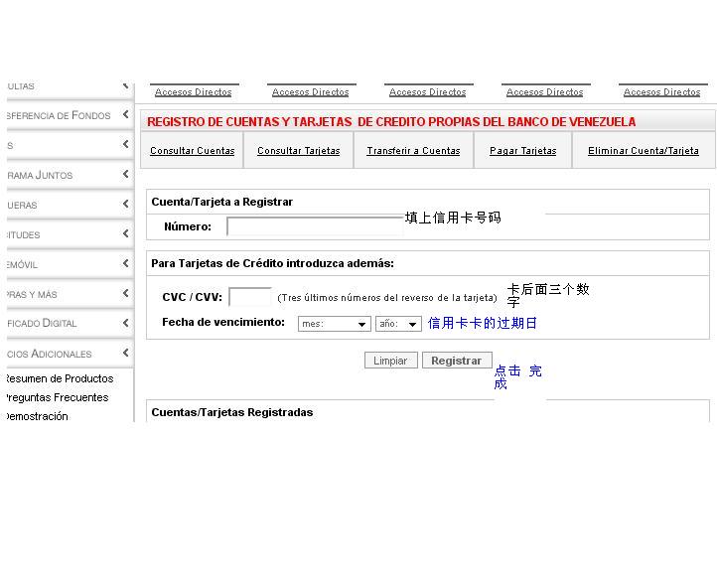The height and width of the screenshot is (588, 717).
Task: Expand the Certificado Digital sidebar arrow
Action: click(126, 323)
